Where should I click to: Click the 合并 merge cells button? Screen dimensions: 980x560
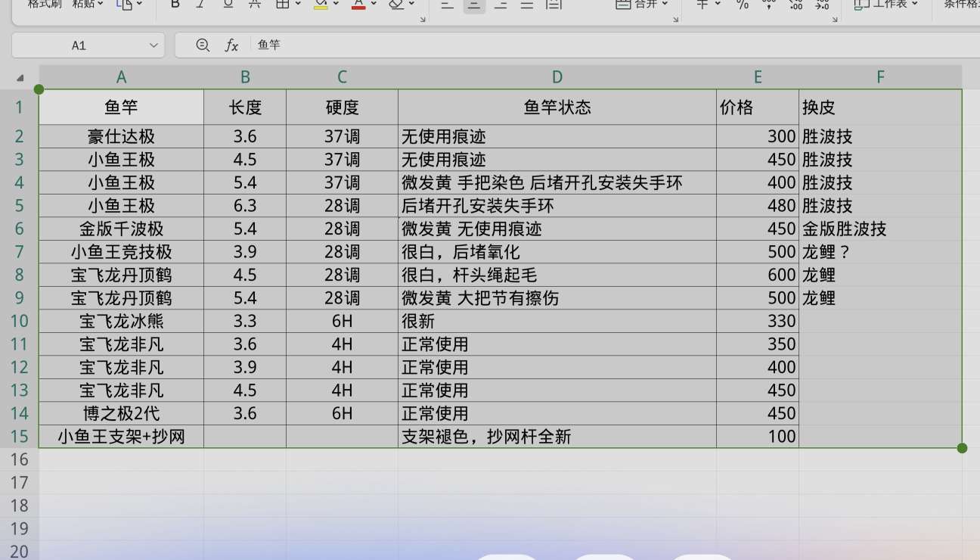(641, 4)
